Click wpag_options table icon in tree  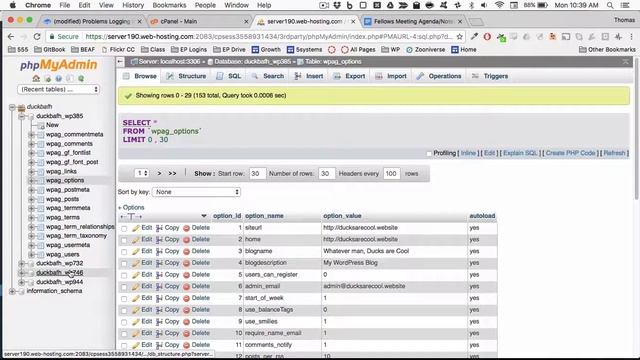click(40, 180)
